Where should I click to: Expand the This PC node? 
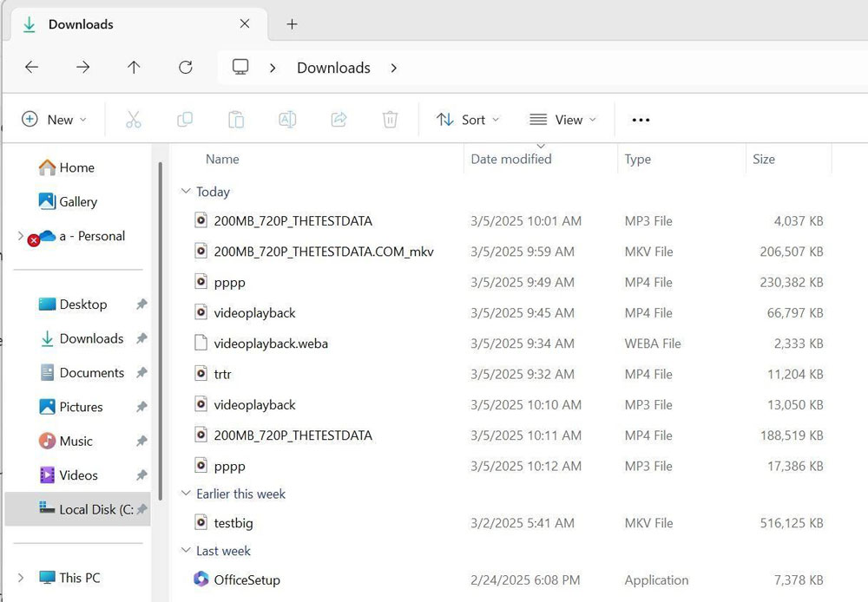tap(21, 578)
